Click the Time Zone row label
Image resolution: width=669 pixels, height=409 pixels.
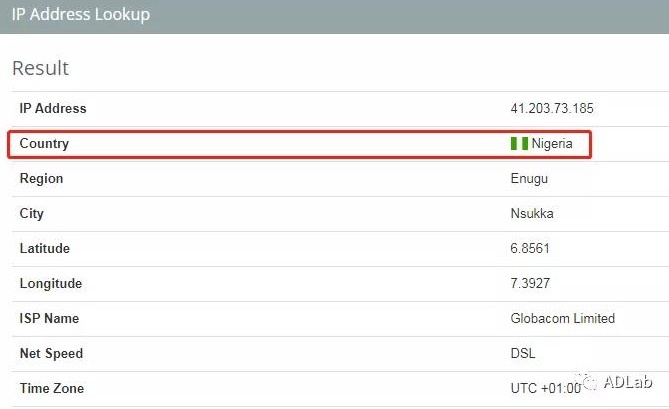click(x=52, y=388)
